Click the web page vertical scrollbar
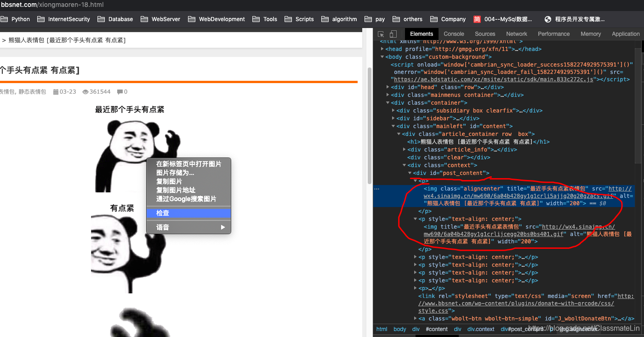This screenshot has height=337, width=644. click(x=369, y=125)
